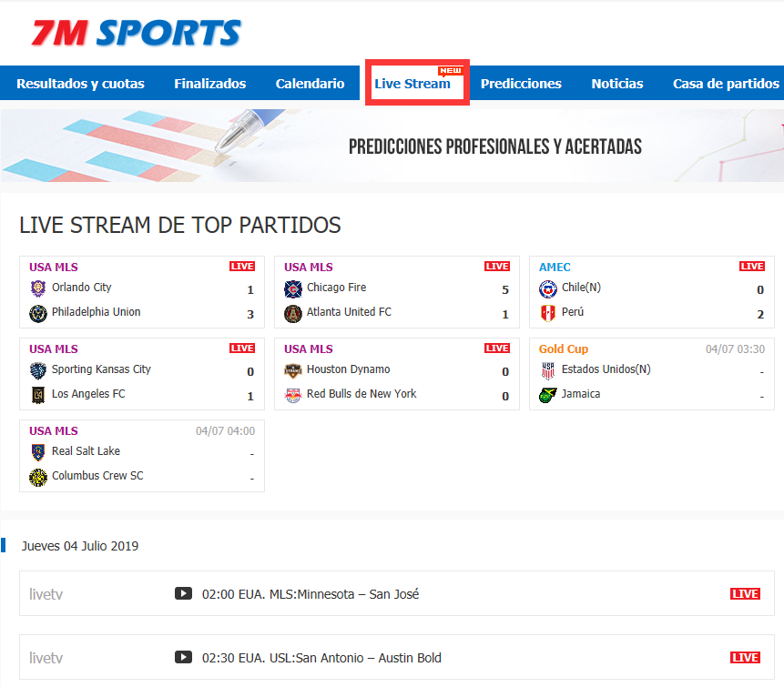Open the 02:00 EUA. MLS:Minnesota – San José link

[x=311, y=594]
